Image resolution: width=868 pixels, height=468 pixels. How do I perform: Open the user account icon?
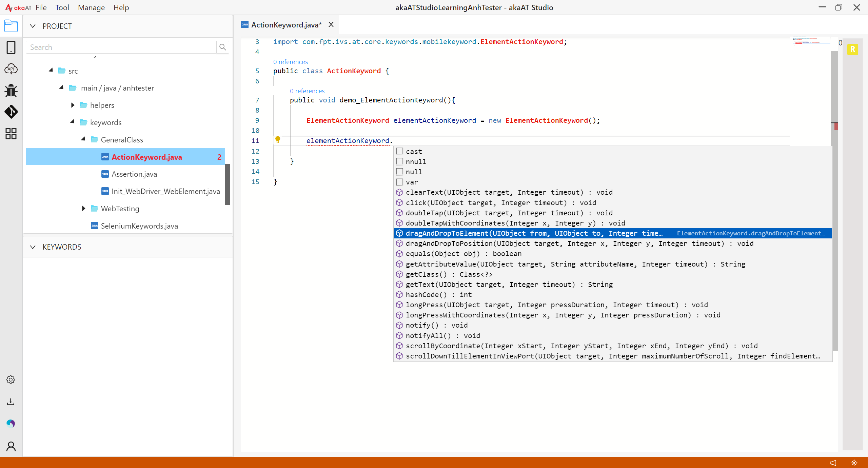point(11,446)
